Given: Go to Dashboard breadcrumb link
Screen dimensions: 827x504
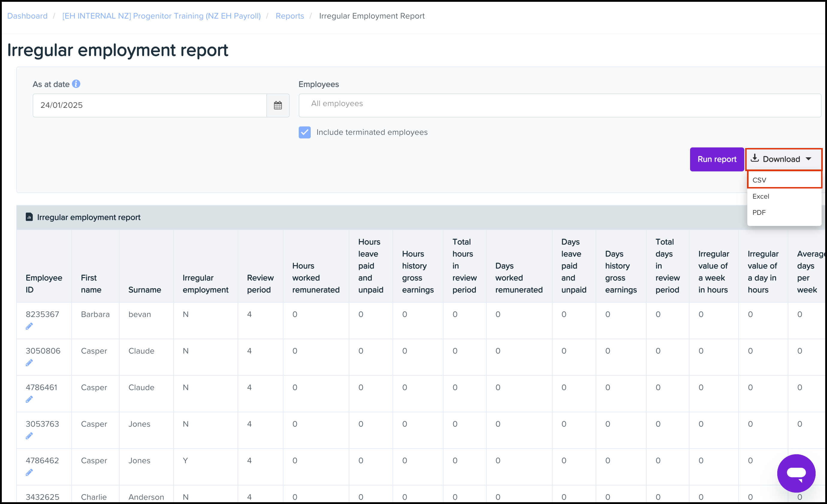Looking at the screenshot, I should pos(27,16).
